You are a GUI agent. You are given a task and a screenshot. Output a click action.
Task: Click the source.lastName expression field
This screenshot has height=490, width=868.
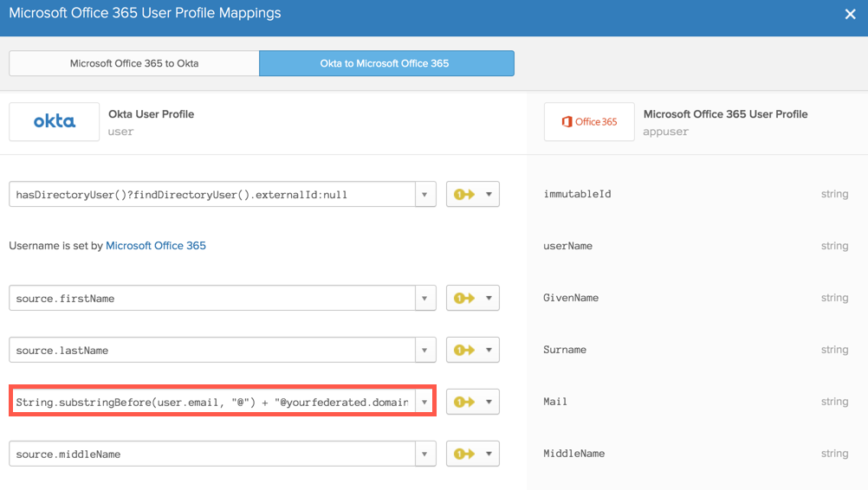click(212, 351)
